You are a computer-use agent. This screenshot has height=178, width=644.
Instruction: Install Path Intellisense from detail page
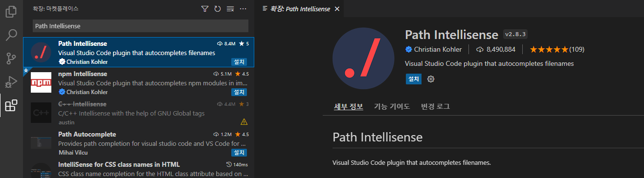[x=414, y=79]
